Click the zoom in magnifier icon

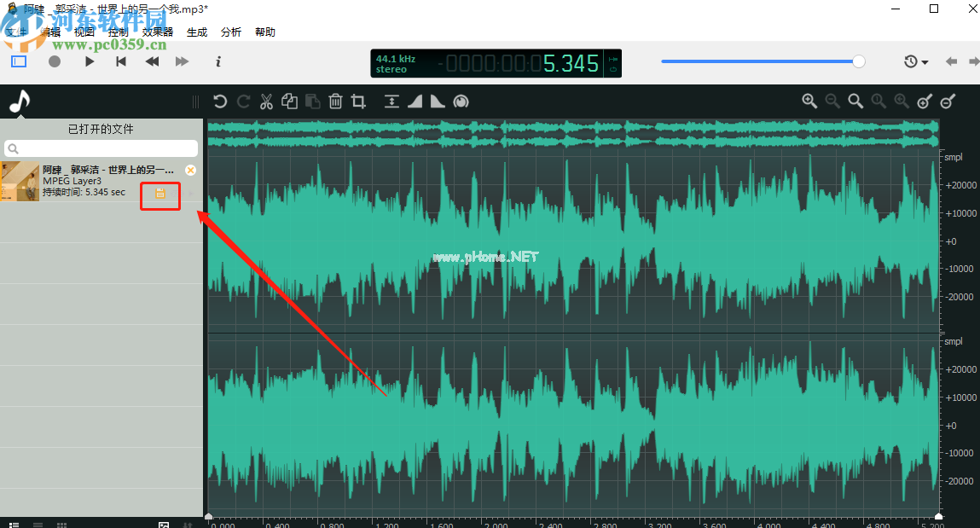[x=809, y=102]
